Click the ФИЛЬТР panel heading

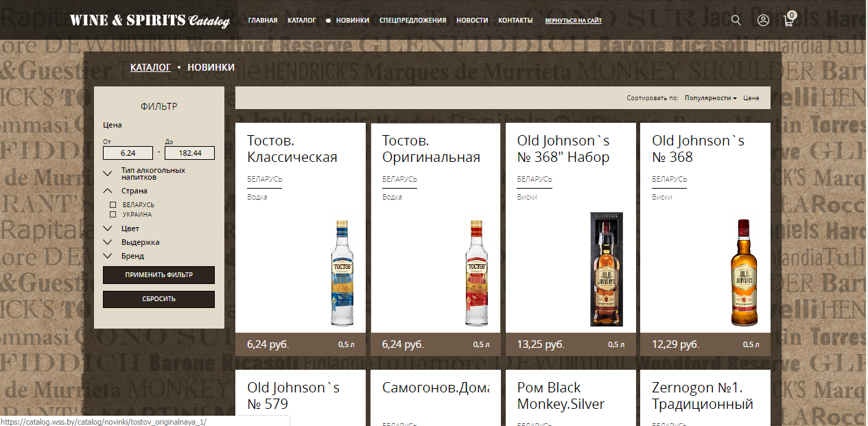tap(159, 106)
